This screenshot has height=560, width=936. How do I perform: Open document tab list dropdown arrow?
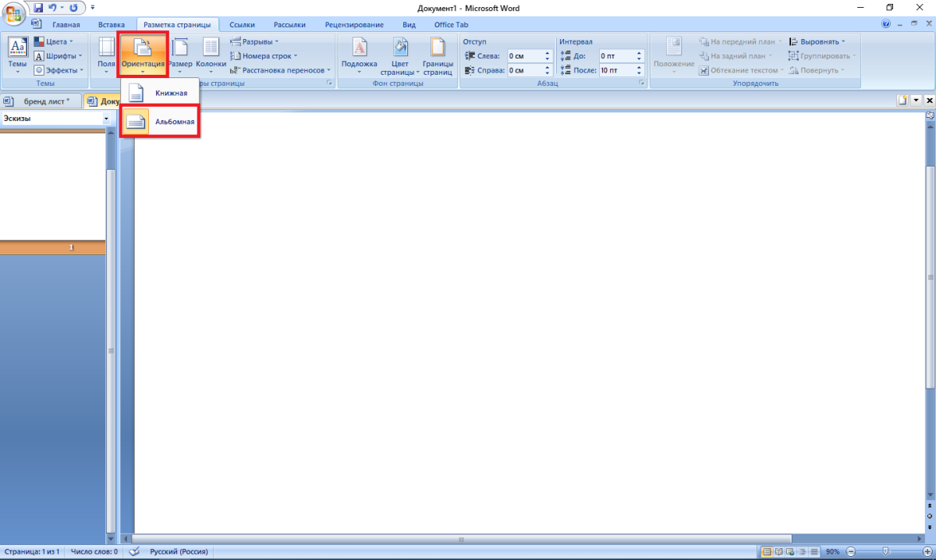[916, 100]
